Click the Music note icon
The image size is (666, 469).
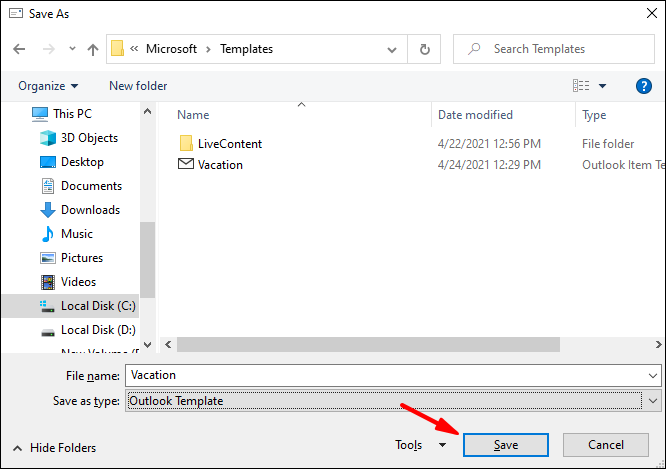coord(48,234)
